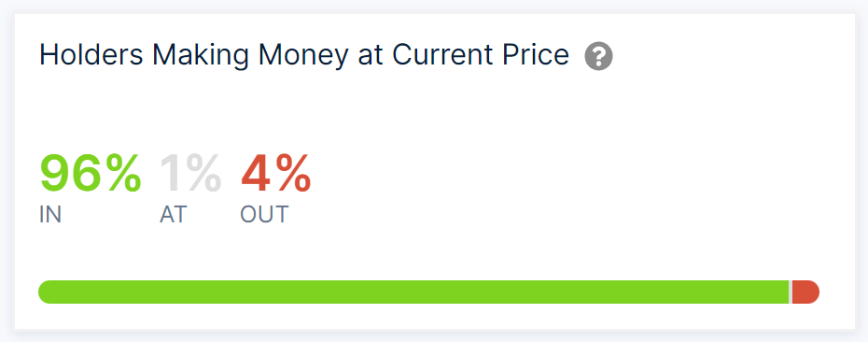
Task: Click the red segment of the progress bar
Action: (805, 292)
